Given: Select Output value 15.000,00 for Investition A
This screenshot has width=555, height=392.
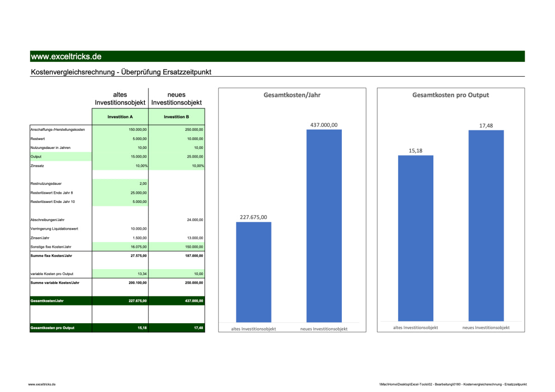Looking at the screenshot, I should coord(120,157).
